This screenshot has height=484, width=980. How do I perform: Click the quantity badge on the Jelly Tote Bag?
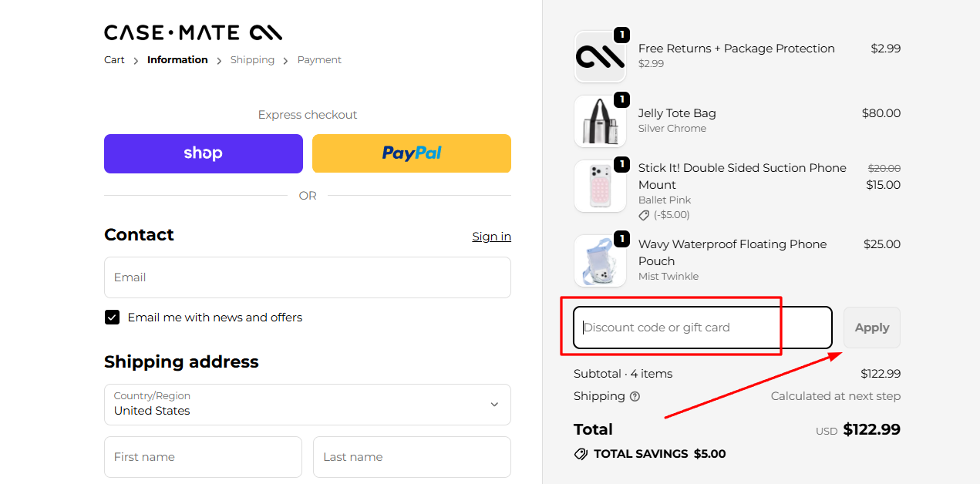[x=621, y=99]
